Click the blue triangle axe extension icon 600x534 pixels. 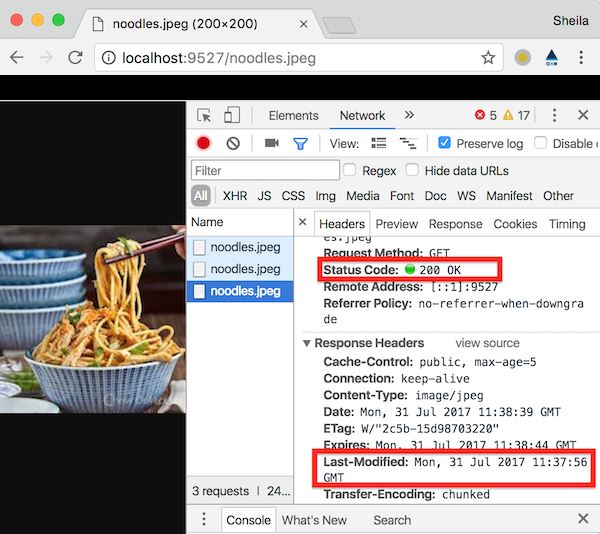(551, 58)
